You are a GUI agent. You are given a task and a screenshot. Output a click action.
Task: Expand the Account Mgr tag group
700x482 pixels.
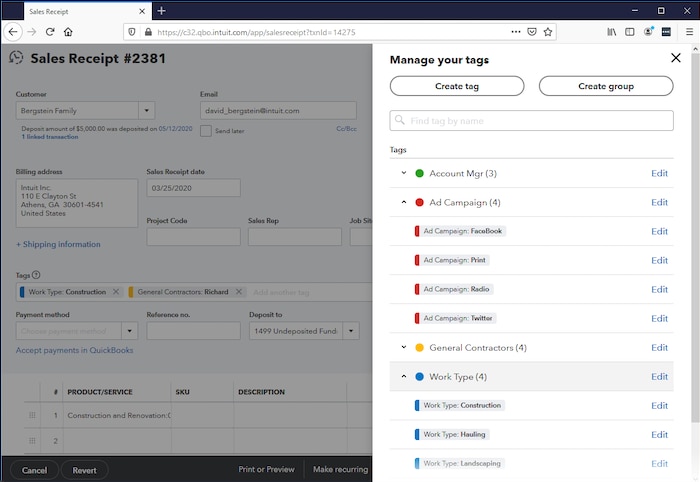point(404,173)
